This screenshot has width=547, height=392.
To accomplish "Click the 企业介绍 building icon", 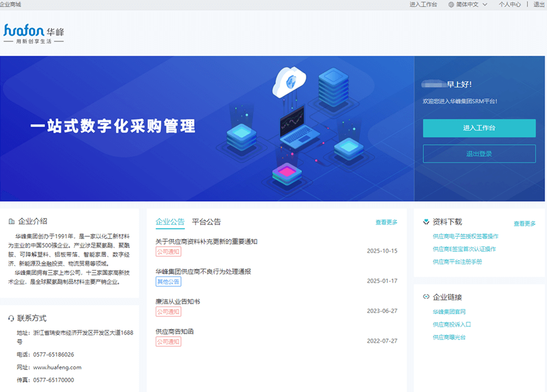I will point(11,222).
